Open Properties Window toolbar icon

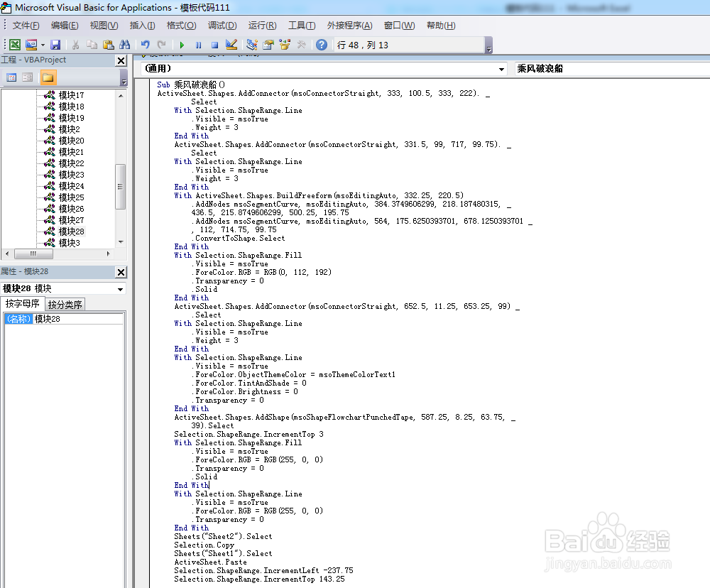pos(268,45)
